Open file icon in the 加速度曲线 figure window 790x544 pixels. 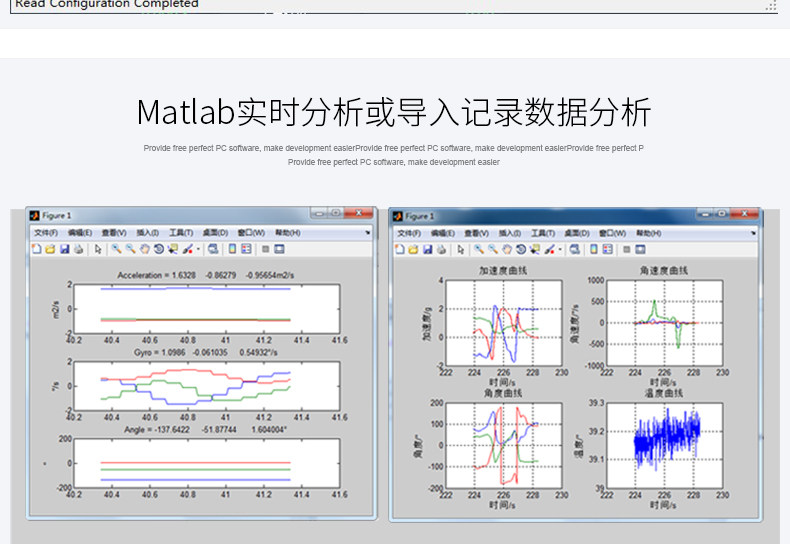click(413, 249)
